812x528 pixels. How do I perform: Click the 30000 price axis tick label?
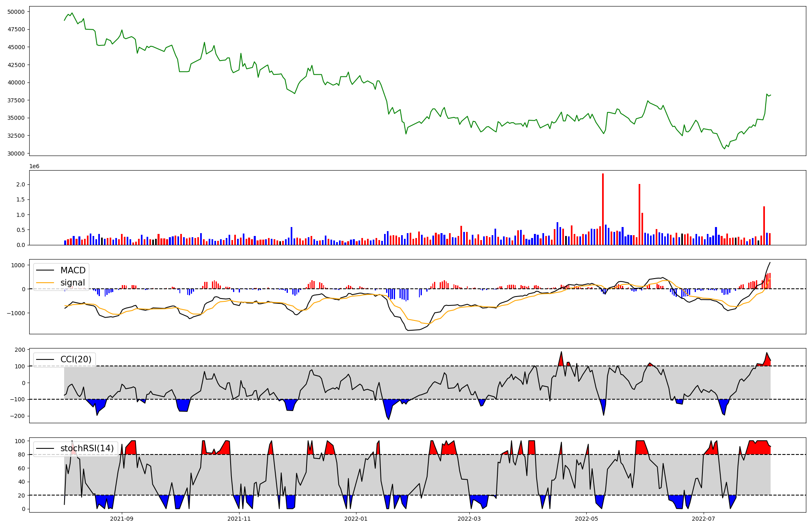pyautogui.click(x=16, y=154)
